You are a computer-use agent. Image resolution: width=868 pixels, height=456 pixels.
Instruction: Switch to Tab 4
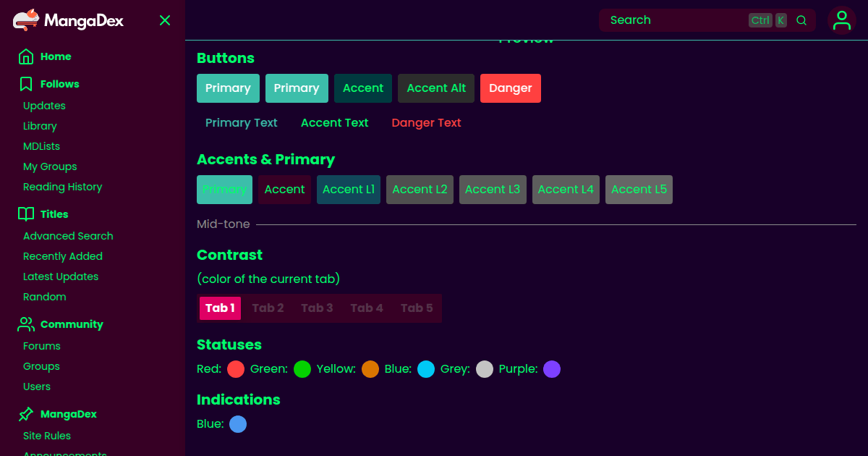(x=367, y=308)
